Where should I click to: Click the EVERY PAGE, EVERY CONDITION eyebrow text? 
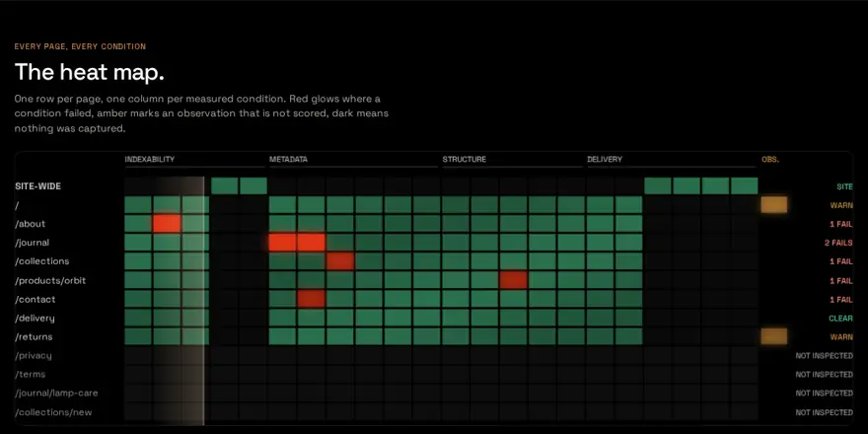(x=80, y=46)
